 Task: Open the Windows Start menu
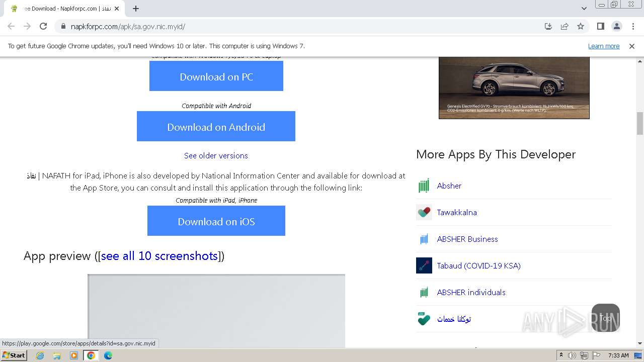(x=14, y=355)
